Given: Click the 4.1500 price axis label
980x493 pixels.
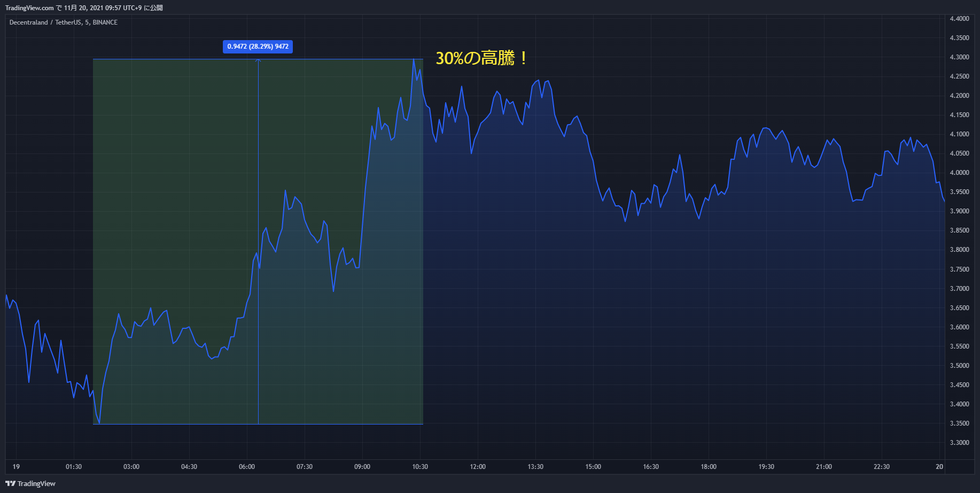Looking at the screenshot, I should point(959,115).
